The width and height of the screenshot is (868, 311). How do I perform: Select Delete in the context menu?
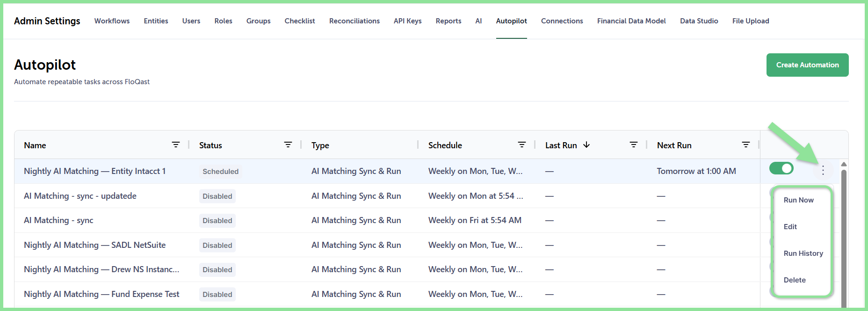[x=795, y=280]
